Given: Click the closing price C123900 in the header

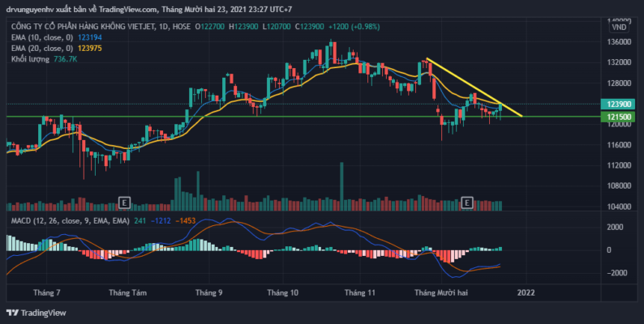Looking at the screenshot, I should pos(310,27).
